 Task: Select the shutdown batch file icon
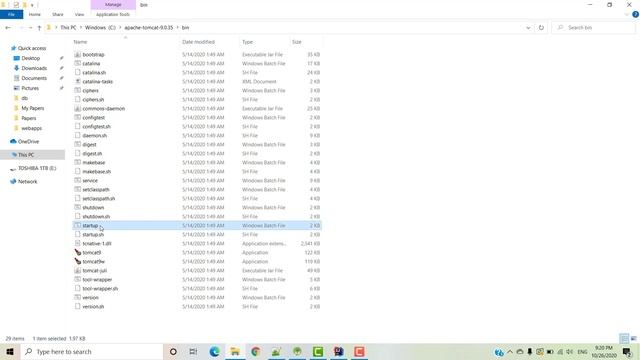[78, 207]
